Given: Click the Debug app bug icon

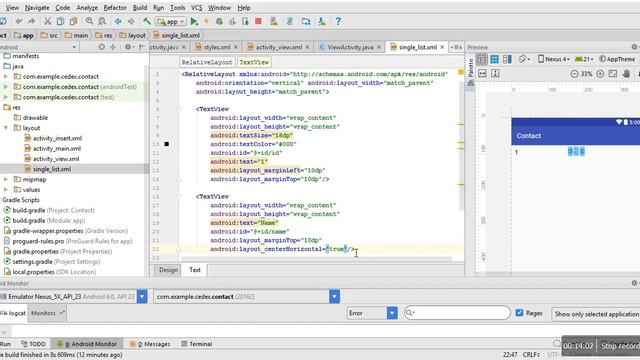Looking at the screenshot, I should (x=219, y=21).
